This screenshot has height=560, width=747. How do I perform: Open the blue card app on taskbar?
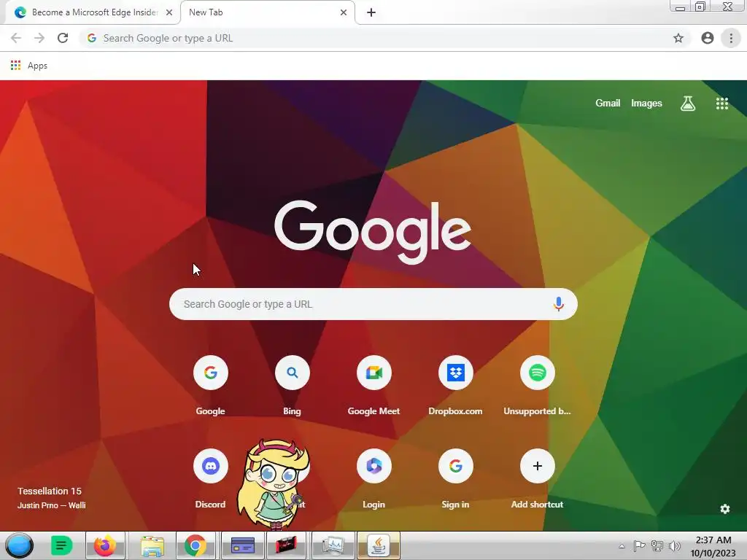242,545
